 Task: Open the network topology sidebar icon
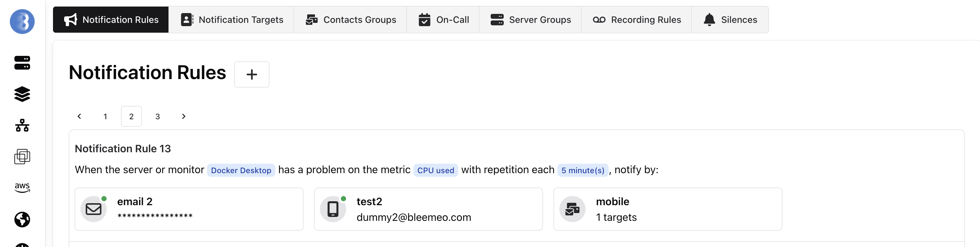tap(22, 125)
